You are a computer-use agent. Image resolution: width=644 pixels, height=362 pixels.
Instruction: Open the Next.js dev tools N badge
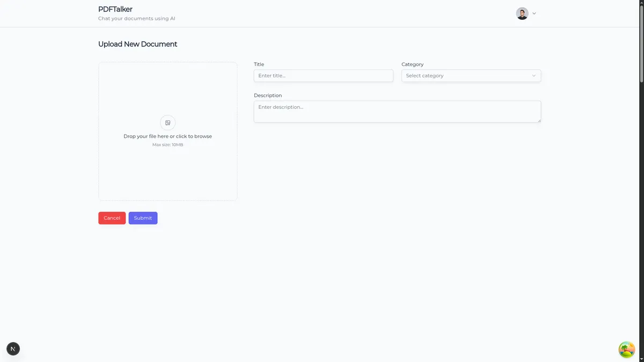(13, 349)
